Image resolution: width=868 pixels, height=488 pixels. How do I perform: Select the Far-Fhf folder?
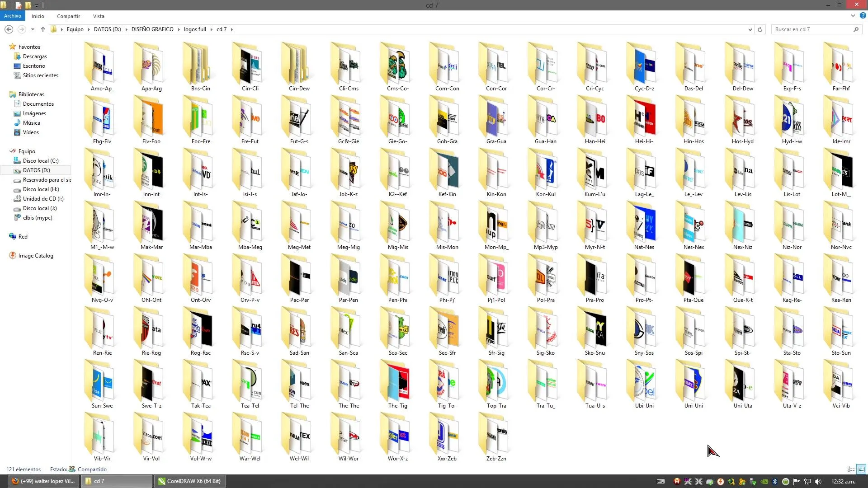(841, 67)
